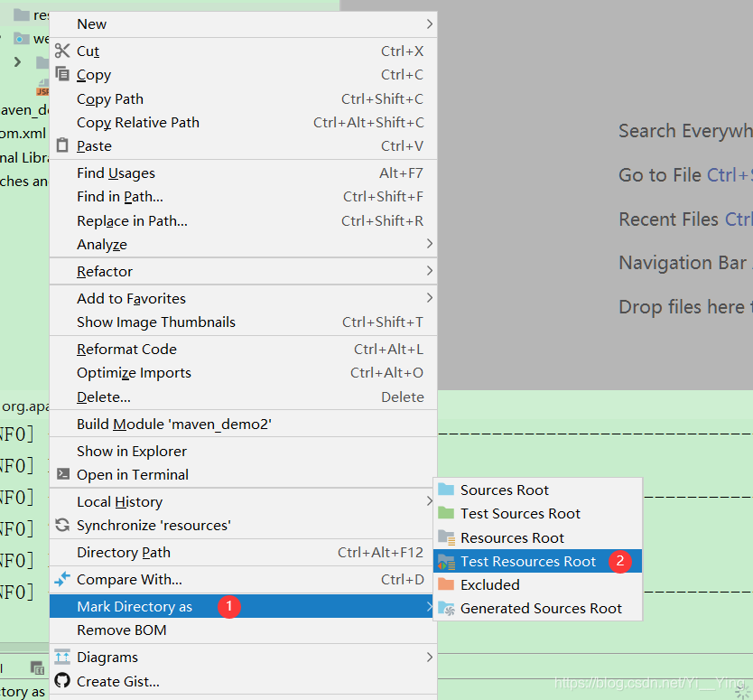
Task: Click the terminal icon beside Open in Terminal
Action: pyautogui.click(x=63, y=474)
